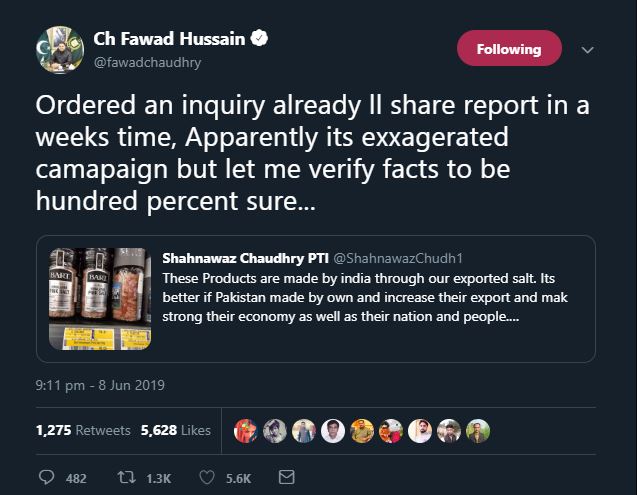View the 1,275 Retweets list
This screenshot has width=637, height=495.
[x=83, y=430]
